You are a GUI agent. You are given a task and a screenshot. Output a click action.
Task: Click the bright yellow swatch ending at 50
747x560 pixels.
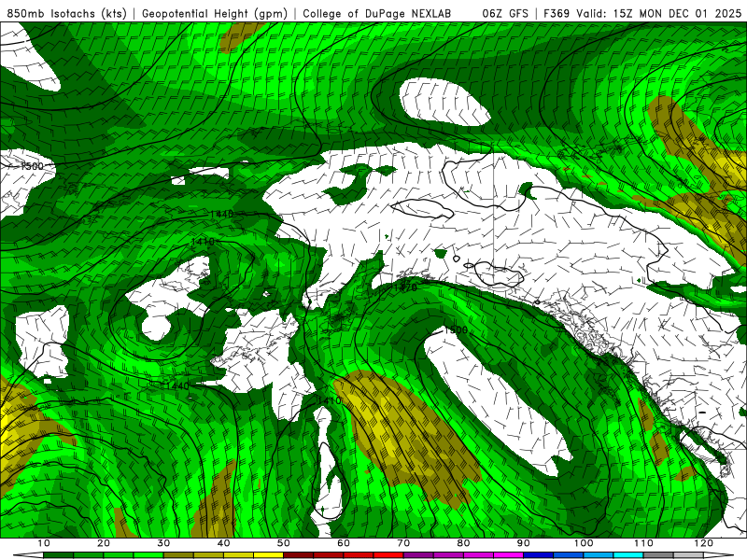pos(268,555)
